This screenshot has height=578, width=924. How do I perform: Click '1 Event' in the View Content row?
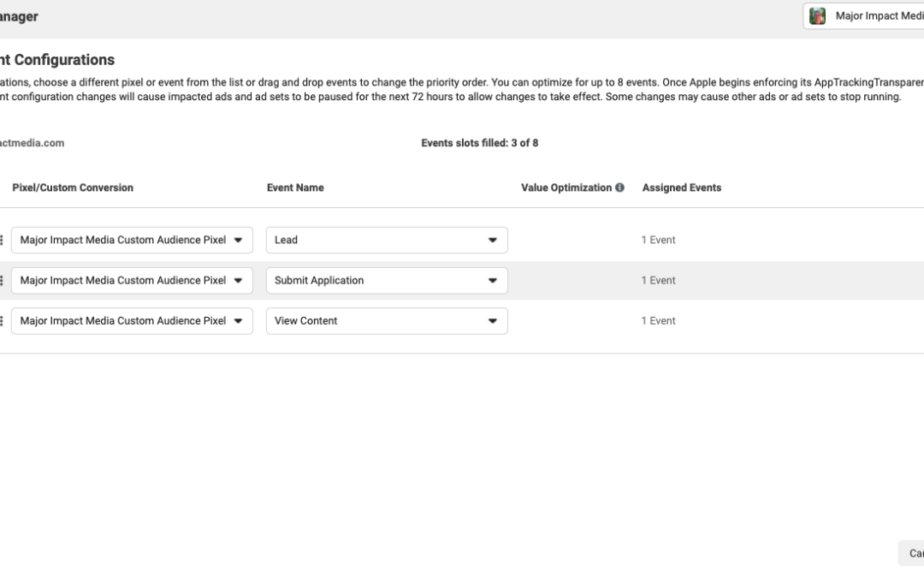[658, 321]
